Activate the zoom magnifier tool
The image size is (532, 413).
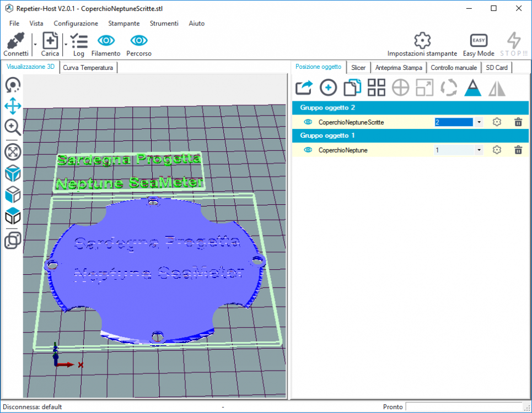click(13, 127)
